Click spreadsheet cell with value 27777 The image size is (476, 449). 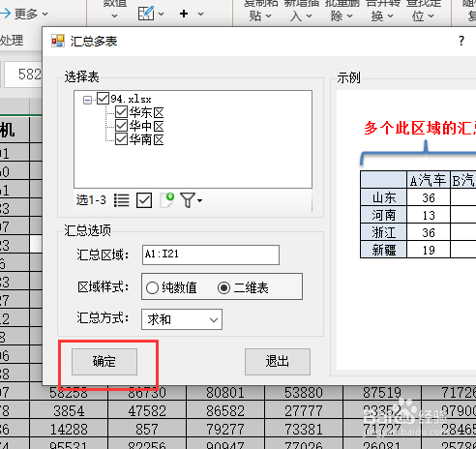(304, 411)
